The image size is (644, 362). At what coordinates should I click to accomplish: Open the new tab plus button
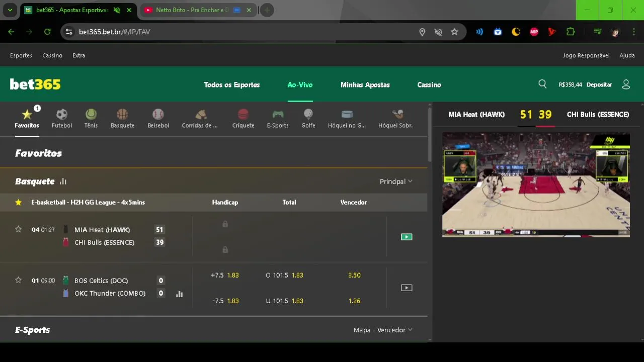267,10
